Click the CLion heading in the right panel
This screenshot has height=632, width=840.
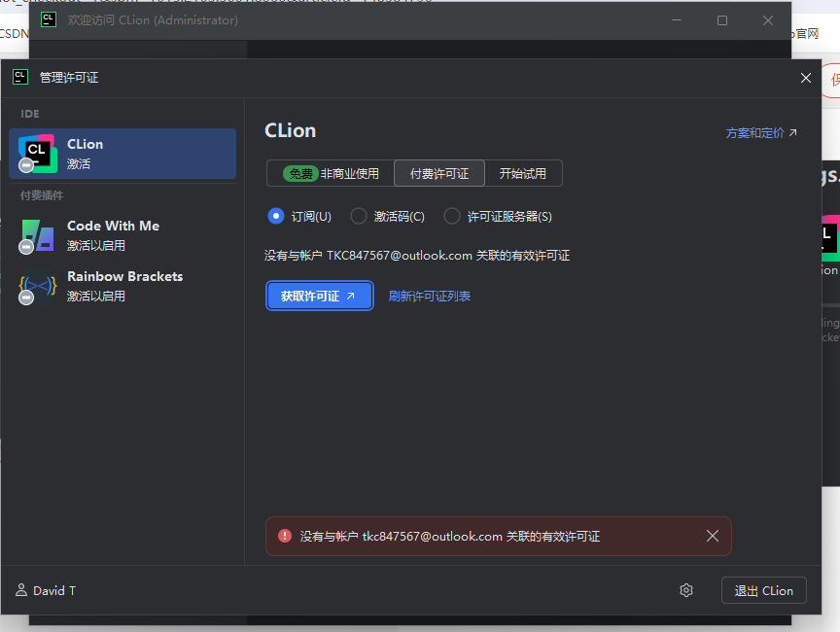point(291,130)
